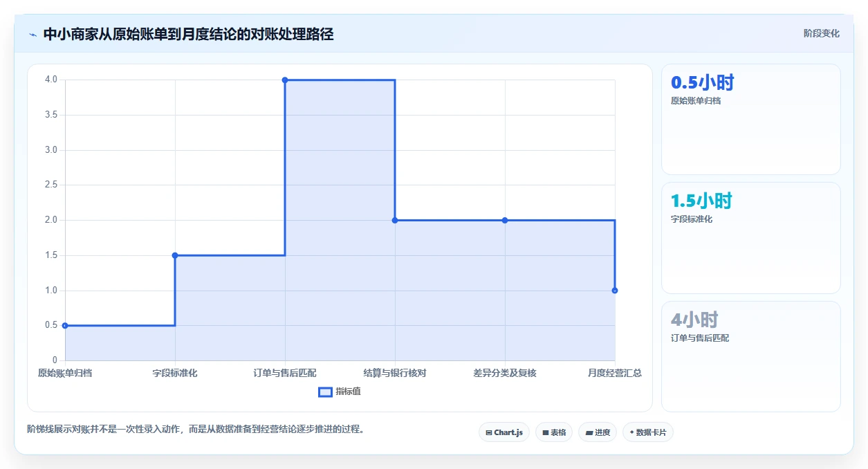Click the 4小时 stat card value
The image size is (868, 469).
(694, 320)
